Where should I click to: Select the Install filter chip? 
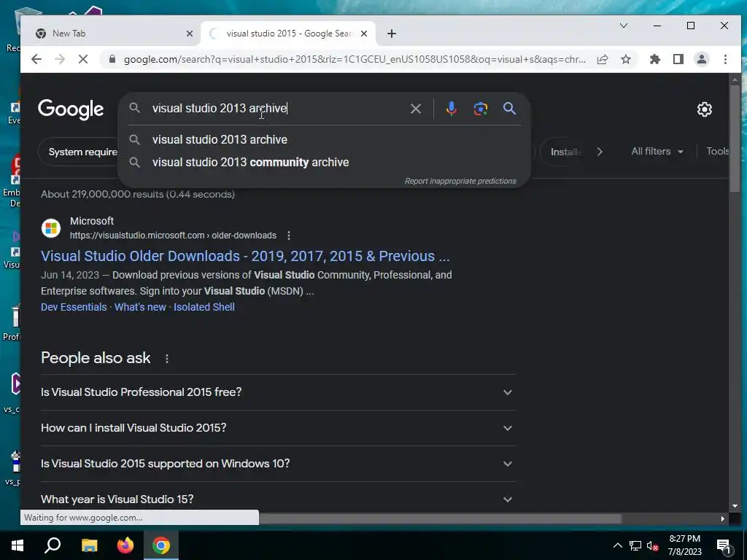[565, 152]
